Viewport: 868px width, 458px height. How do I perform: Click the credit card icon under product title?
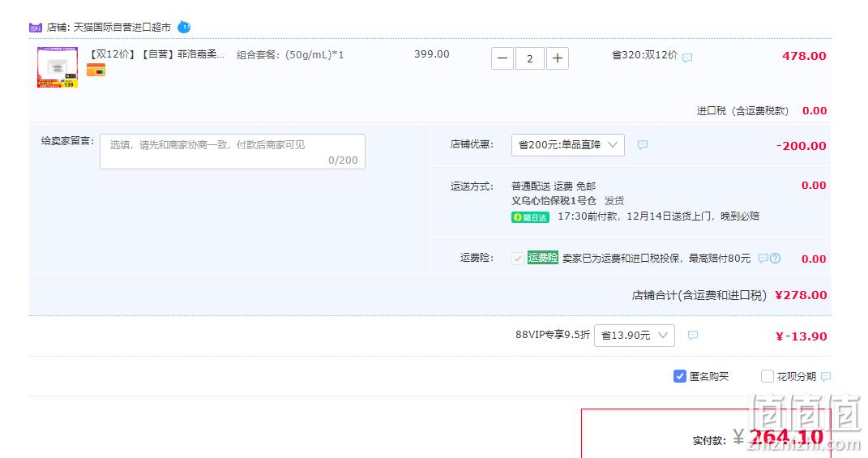pyautogui.click(x=96, y=71)
